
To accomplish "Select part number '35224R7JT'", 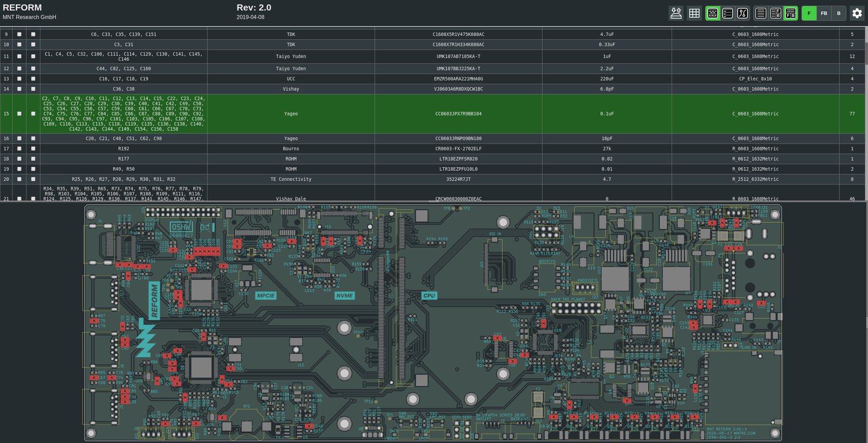I will [458, 179].
